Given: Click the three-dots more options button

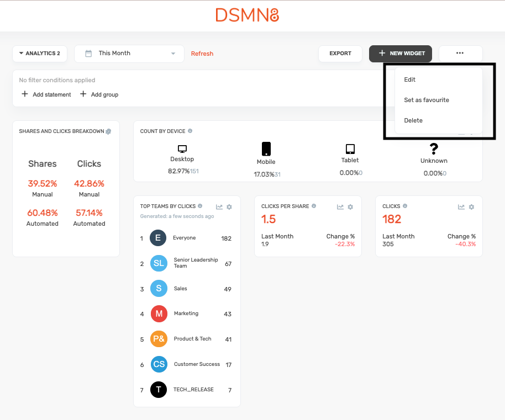Looking at the screenshot, I should [x=460, y=53].
